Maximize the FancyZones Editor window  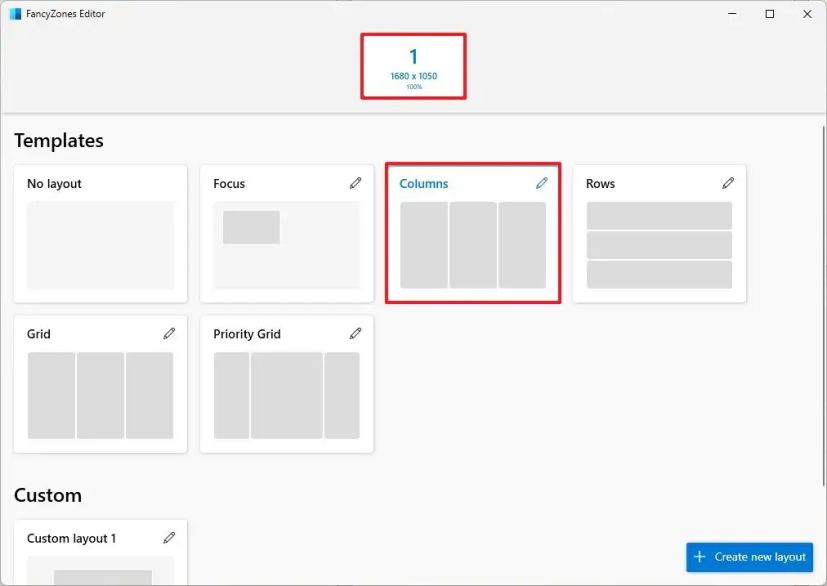pyautogui.click(x=770, y=14)
